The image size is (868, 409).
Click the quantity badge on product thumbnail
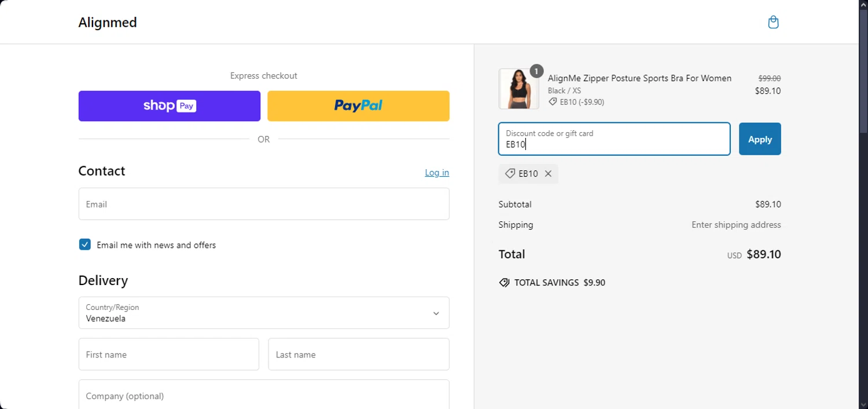536,71
